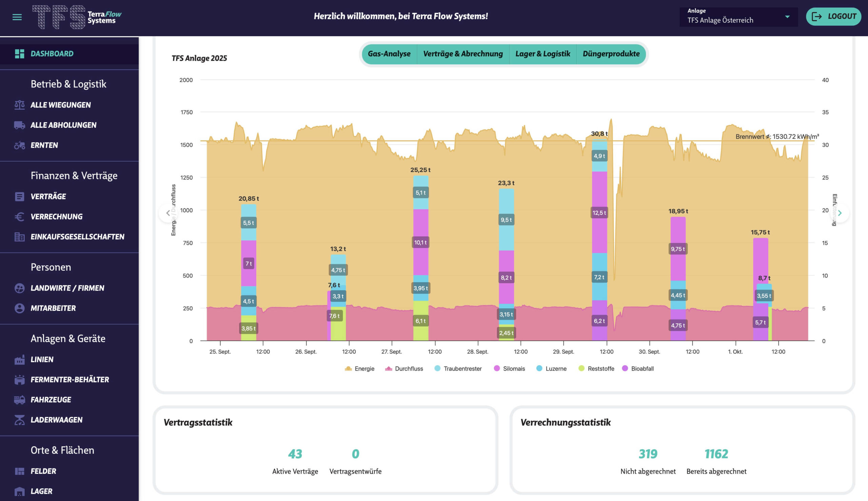Click the Einkaufsgesellschaften building icon
Viewport: 868px width, 501px height.
19,237
